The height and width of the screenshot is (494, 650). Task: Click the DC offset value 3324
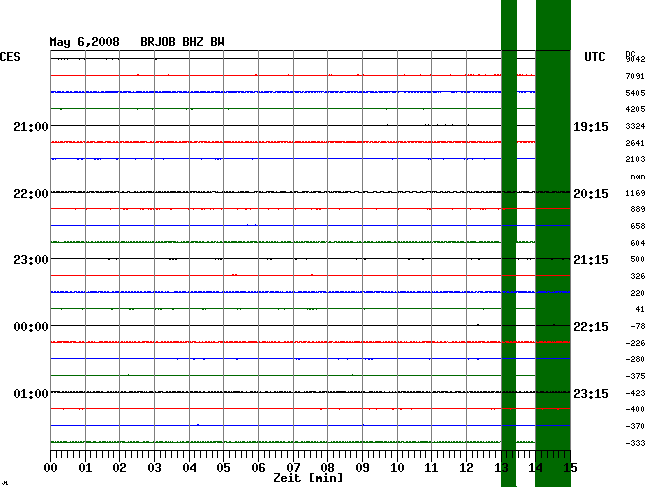pos(635,126)
